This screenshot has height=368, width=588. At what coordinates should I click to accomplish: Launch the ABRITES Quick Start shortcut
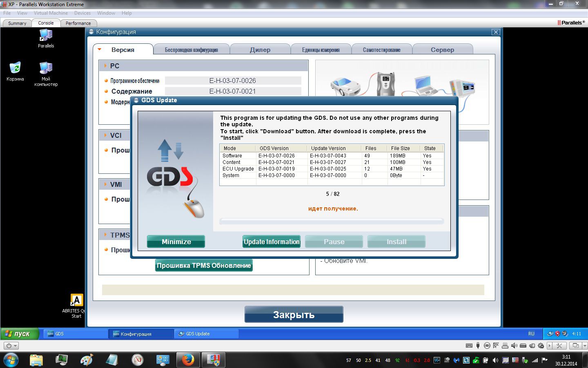(76, 306)
